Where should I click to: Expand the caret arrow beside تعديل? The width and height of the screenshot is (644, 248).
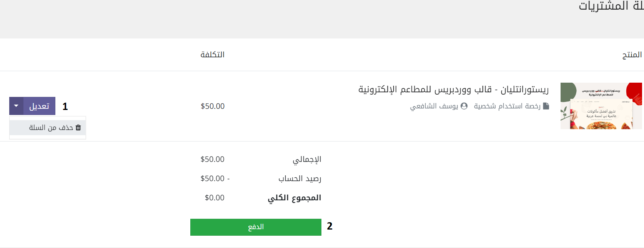point(16,106)
